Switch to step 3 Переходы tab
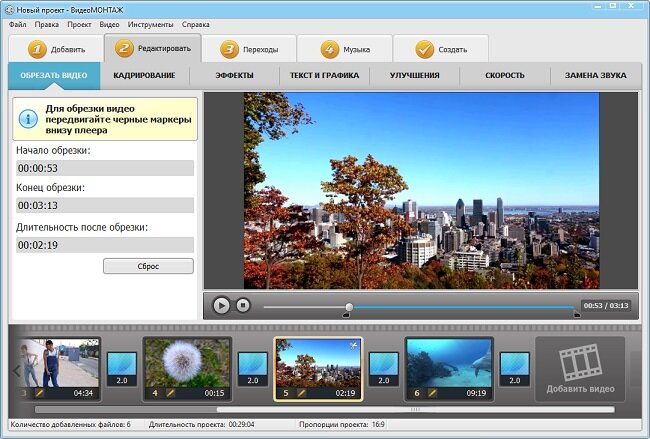Viewport: 650px width, 439px height. (249, 49)
